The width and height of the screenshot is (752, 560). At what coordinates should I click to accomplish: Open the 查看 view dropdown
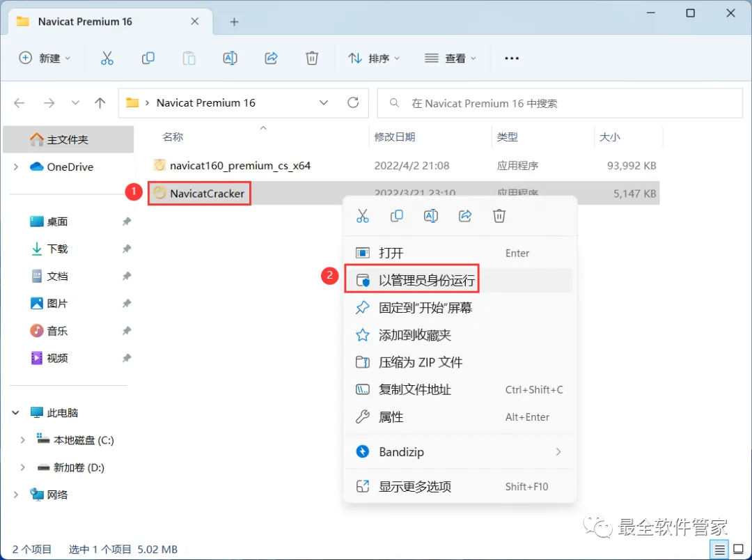(x=451, y=58)
